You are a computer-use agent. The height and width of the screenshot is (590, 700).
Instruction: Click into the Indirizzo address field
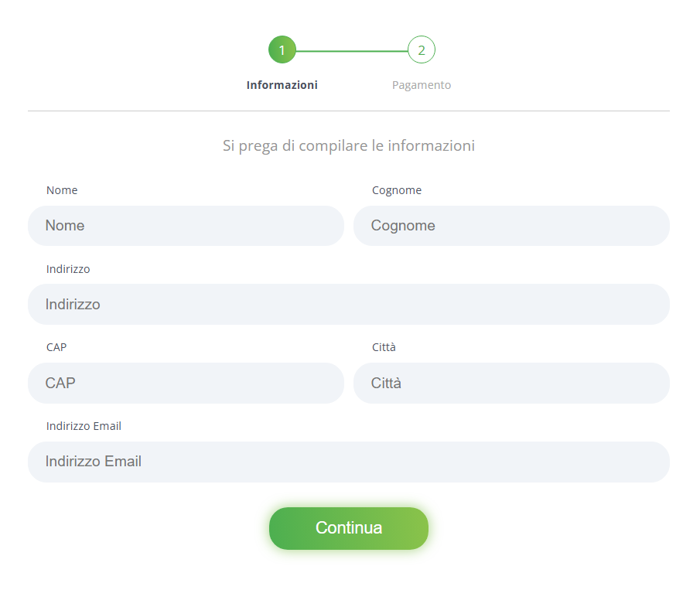coord(349,305)
